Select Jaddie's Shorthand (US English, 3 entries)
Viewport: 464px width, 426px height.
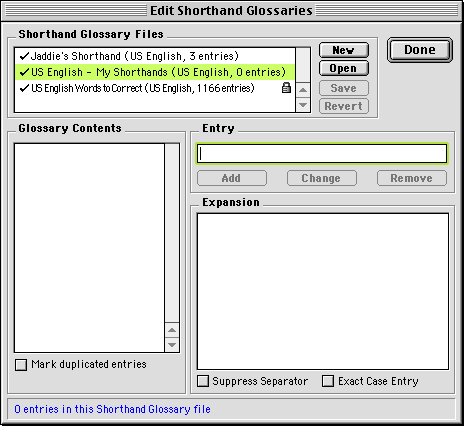click(155, 56)
